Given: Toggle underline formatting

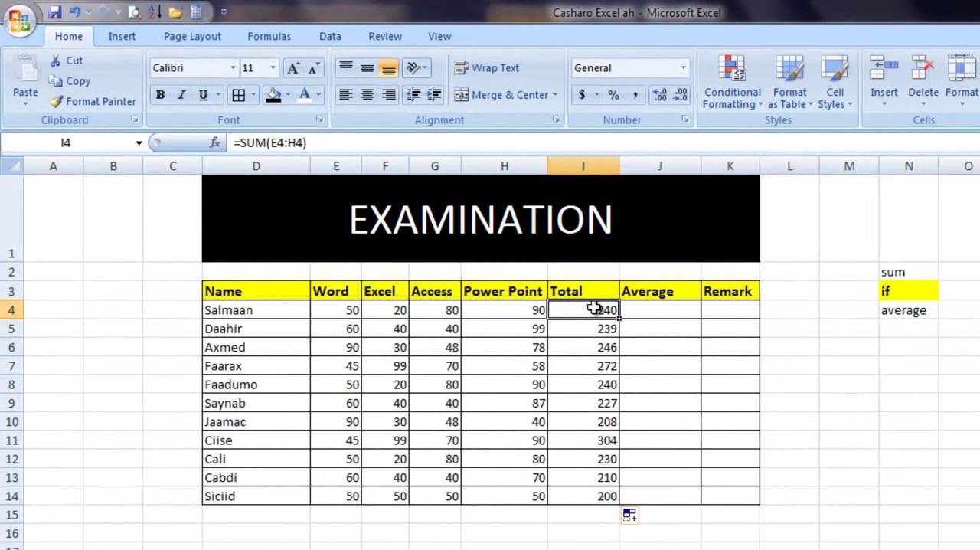Looking at the screenshot, I should pos(203,95).
